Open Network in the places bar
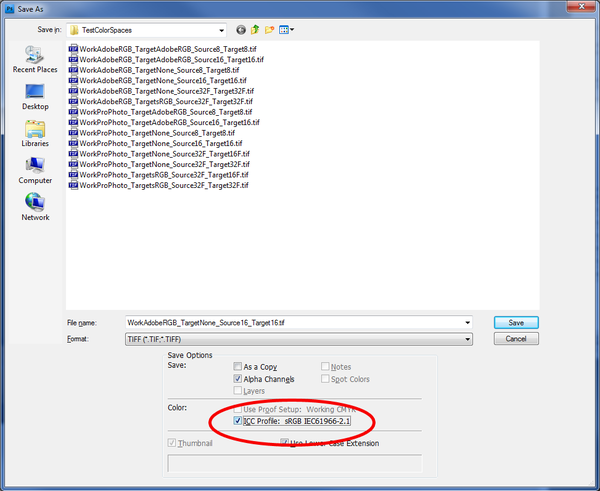This screenshot has width=600, height=491. (x=35, y=207)
